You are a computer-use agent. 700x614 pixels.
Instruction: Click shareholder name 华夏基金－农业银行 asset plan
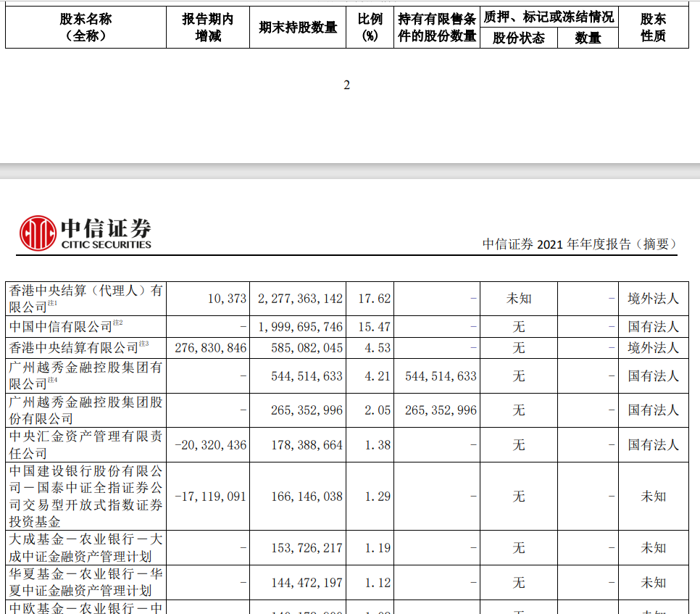[x=86, y=582]
